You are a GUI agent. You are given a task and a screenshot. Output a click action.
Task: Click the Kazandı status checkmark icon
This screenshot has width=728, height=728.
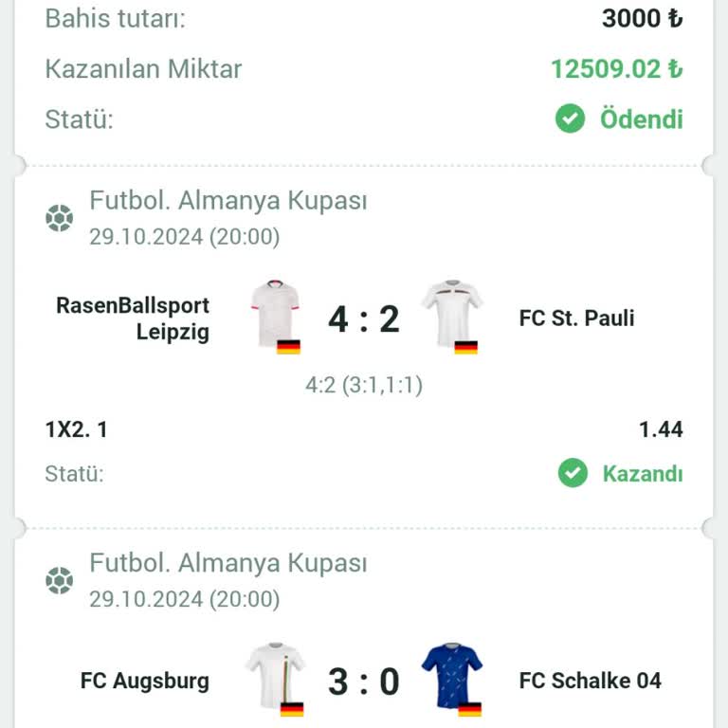(573, 473)
